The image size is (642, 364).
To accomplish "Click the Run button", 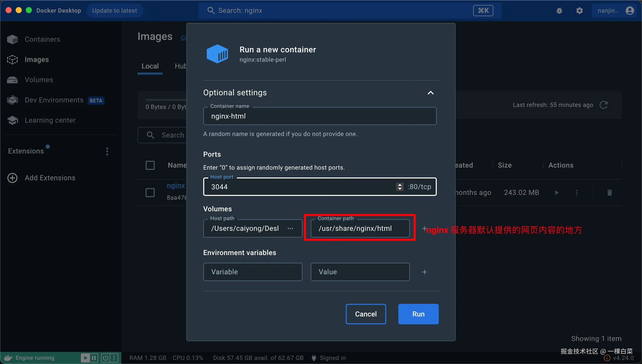I will 418,314.
